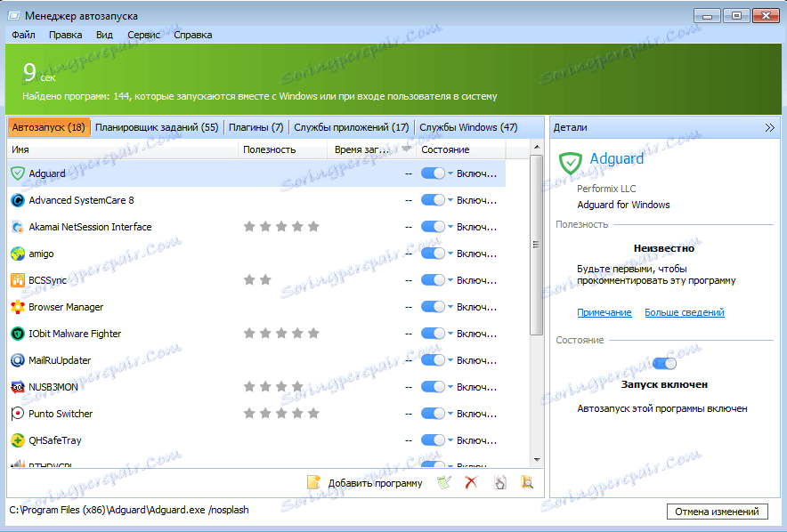The image size is (787, 532).
Task: Open the Сервис menu
Action: 143,35
